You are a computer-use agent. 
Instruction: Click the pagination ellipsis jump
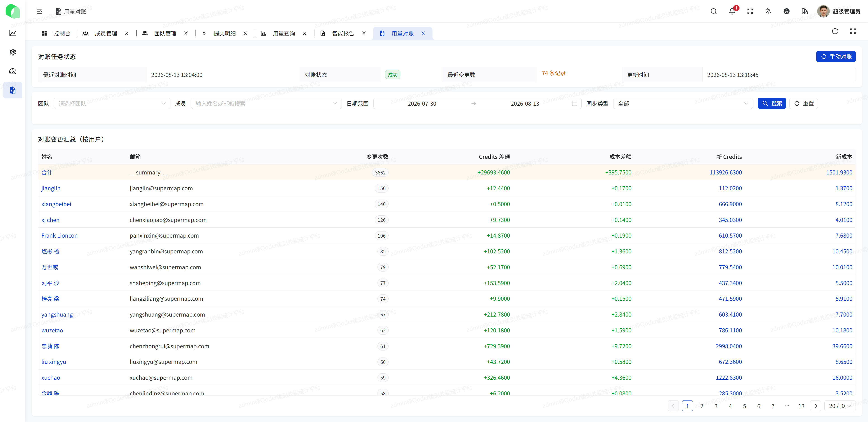click(x=787, y=406)
